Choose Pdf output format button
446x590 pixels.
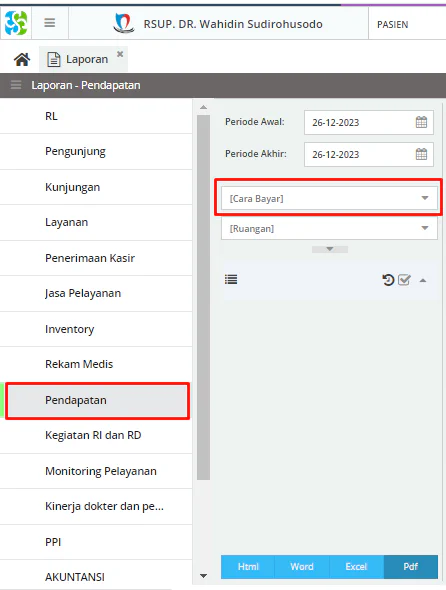(x=411, y=567)
